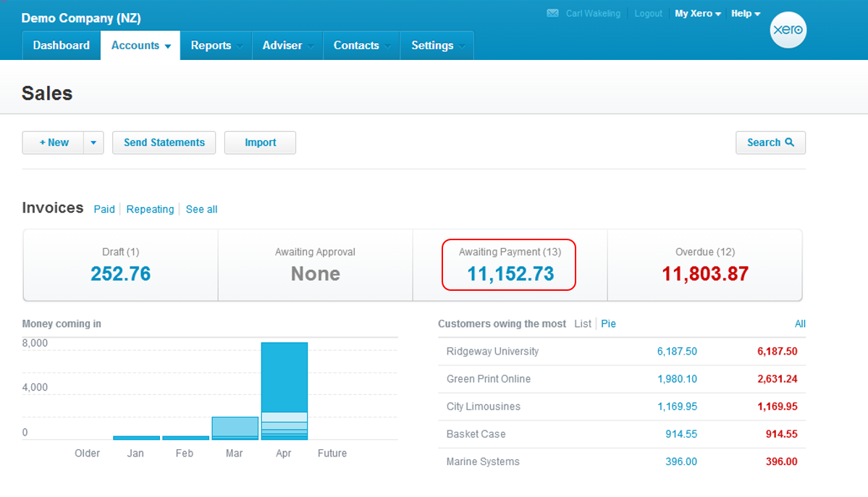Click Green Print Online overdue 2,631.24
This screenshot has width=868, height=497.
point(778,379)
